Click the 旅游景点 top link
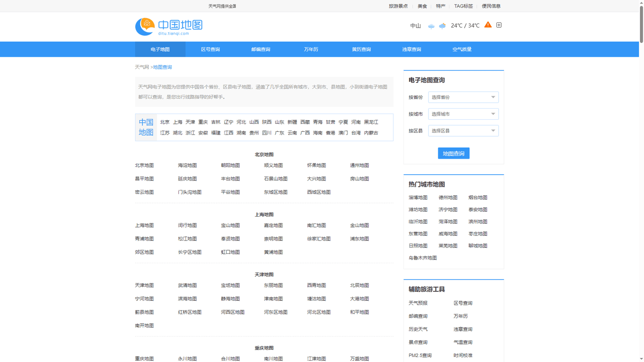644x362 pixels. pos(398,6)
